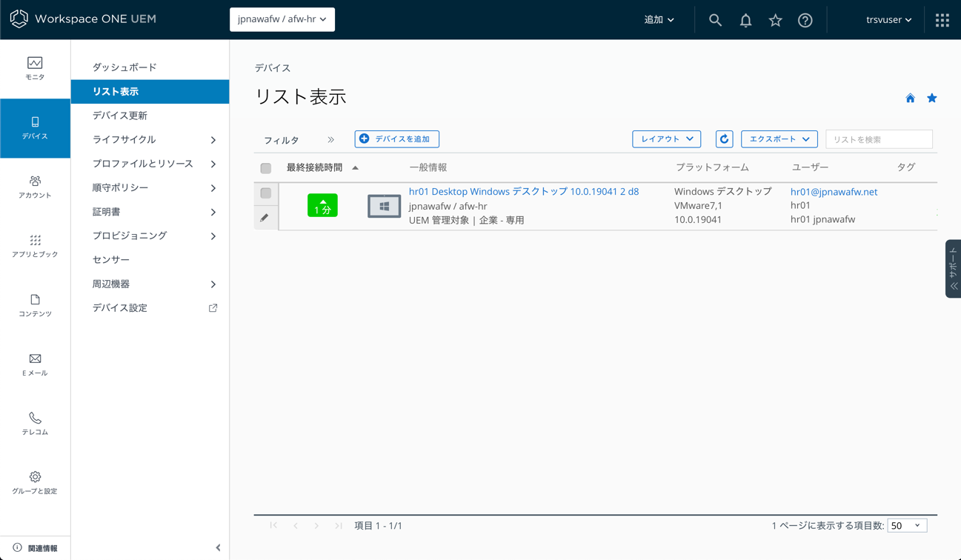Go to first page pagination arrow
This screenshot has height=560, width=961.
pos(273,526)
